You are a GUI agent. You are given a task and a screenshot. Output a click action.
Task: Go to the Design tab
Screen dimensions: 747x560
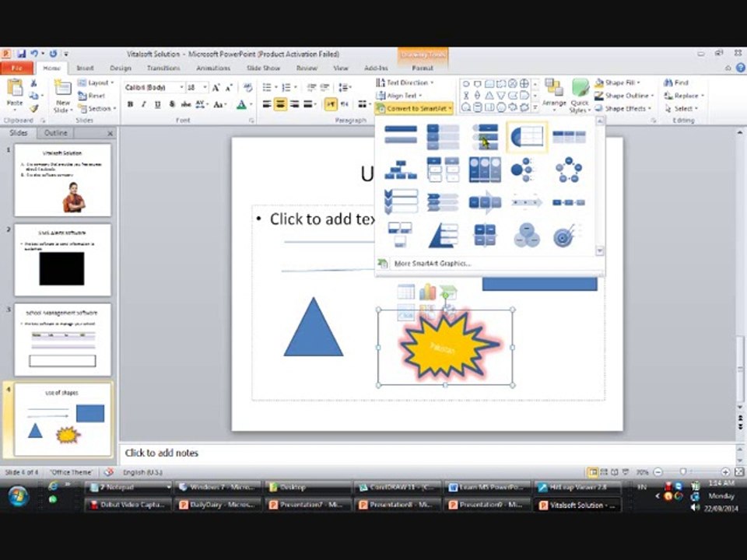click(120, 68)
